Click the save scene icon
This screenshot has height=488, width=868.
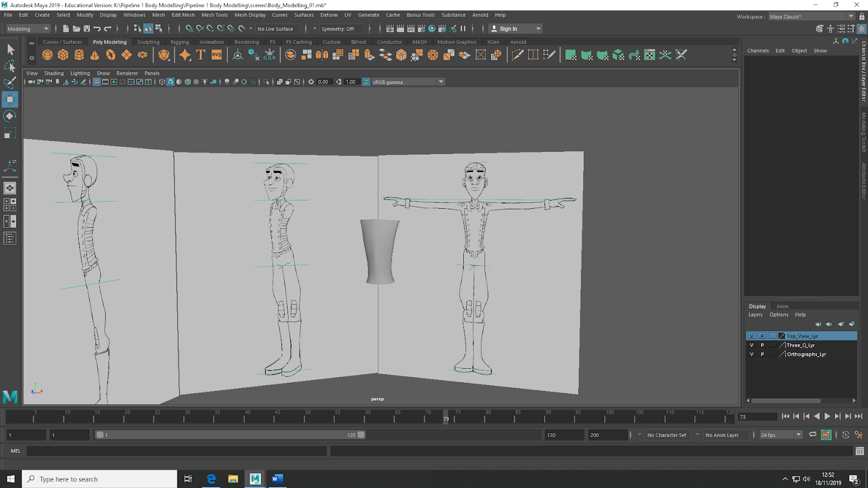click(87, 29)
